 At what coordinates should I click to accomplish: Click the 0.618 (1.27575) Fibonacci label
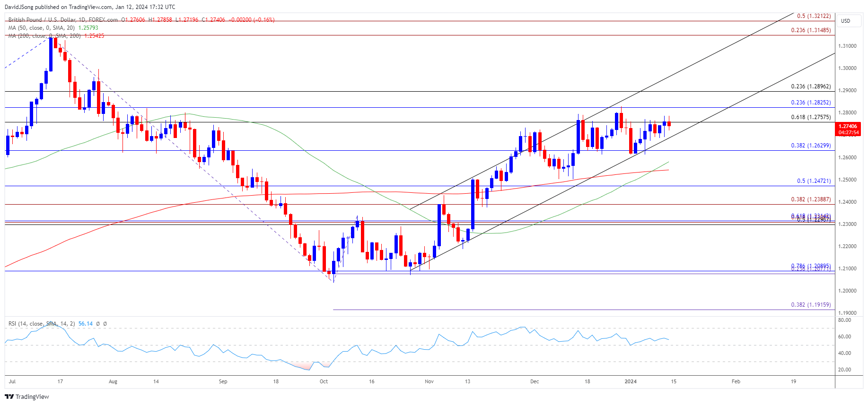pos(811,117)
